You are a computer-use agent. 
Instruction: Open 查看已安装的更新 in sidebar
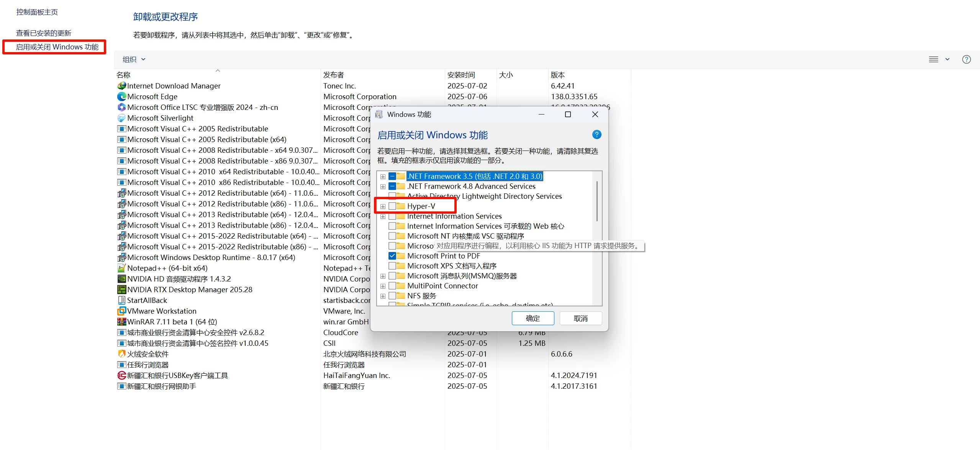pos(44,33)
